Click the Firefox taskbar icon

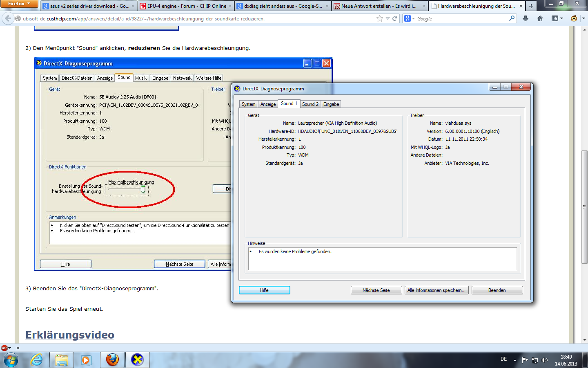(x=112, y=360)
